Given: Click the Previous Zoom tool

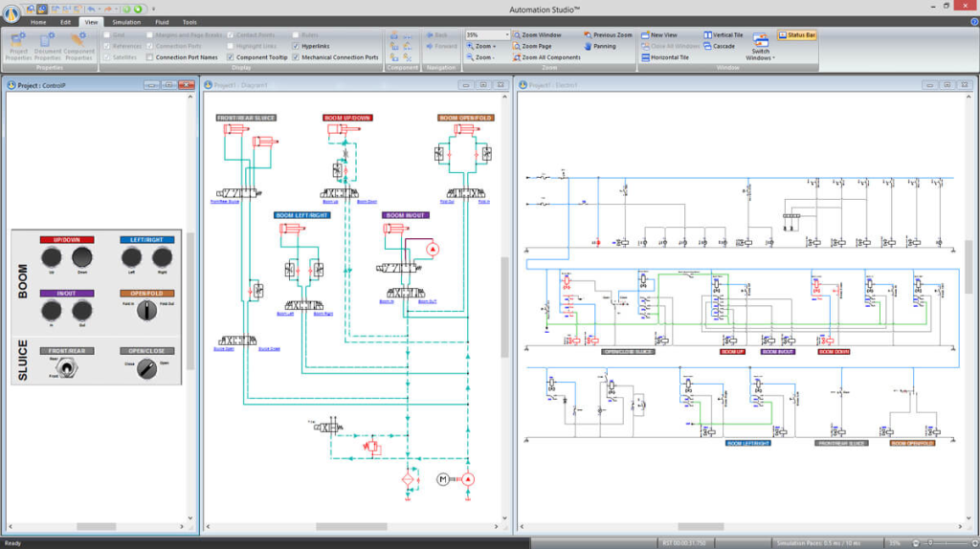Looking at the screenshot, I should 608,35.
